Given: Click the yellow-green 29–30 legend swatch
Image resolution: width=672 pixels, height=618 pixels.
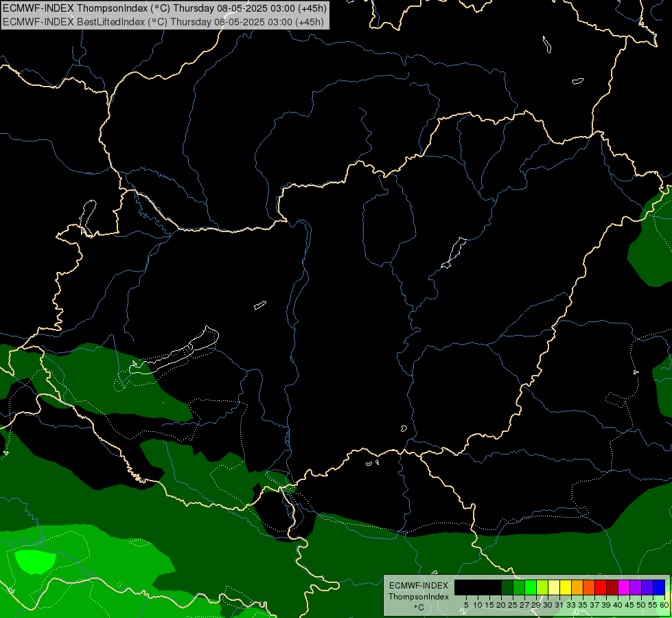Looking at the screenshot, I should [x=542, y=587].
